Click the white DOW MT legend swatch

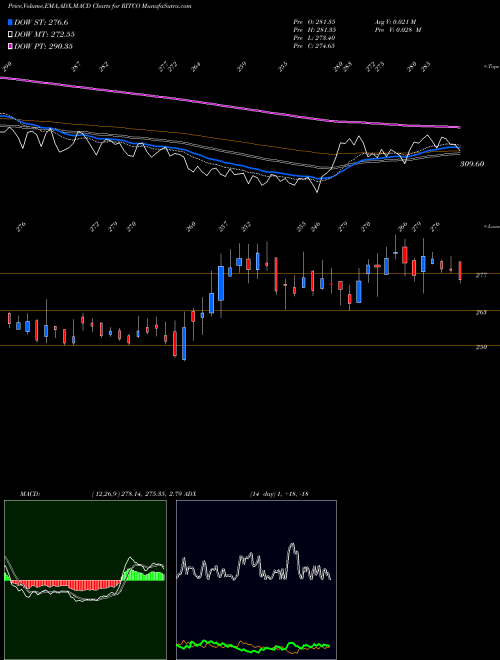[10, 34]
